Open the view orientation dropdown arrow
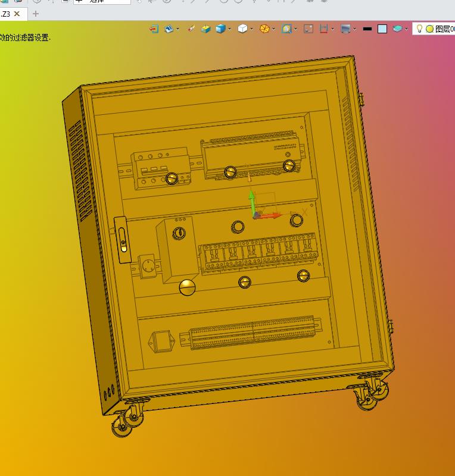The height and width of the screenshot is (476, 455). point(178,29)
